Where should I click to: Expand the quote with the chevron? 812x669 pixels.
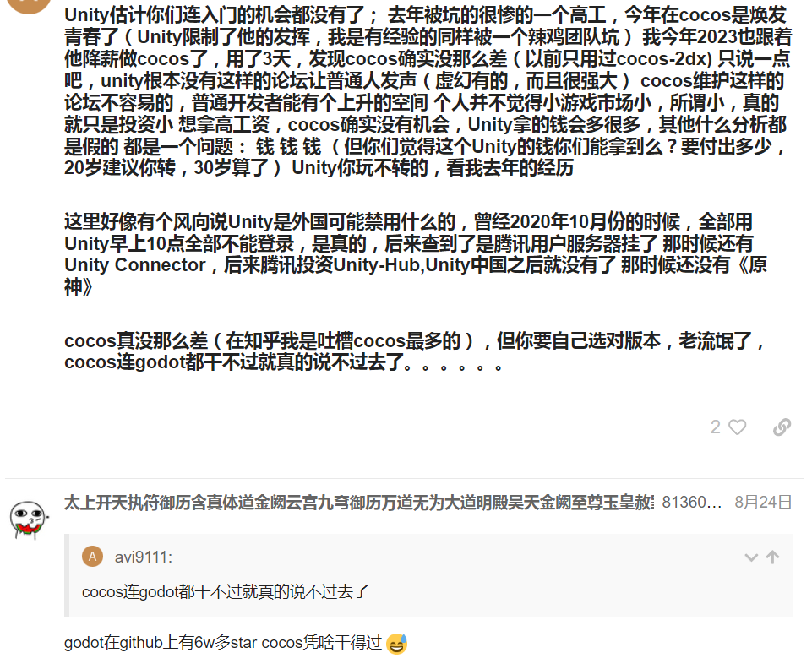coord(751,557)
